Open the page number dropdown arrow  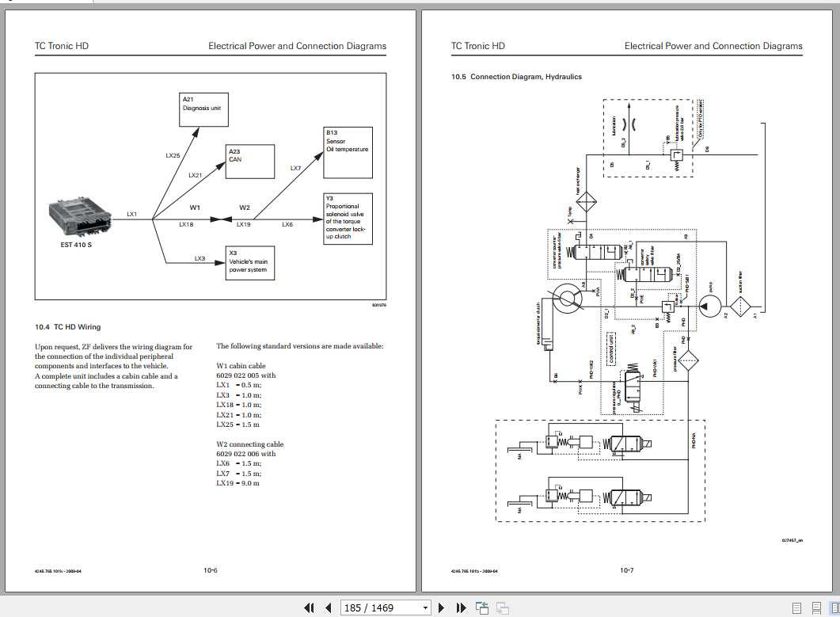click(425, 607)
